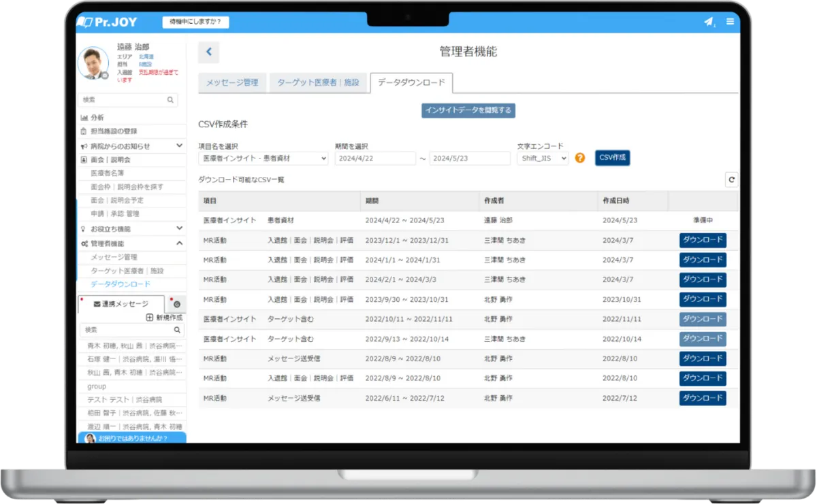Open the 文字エンコード Shift_JIS dropdown
Viewport: 817px width, 504px height.
(543, 158)
